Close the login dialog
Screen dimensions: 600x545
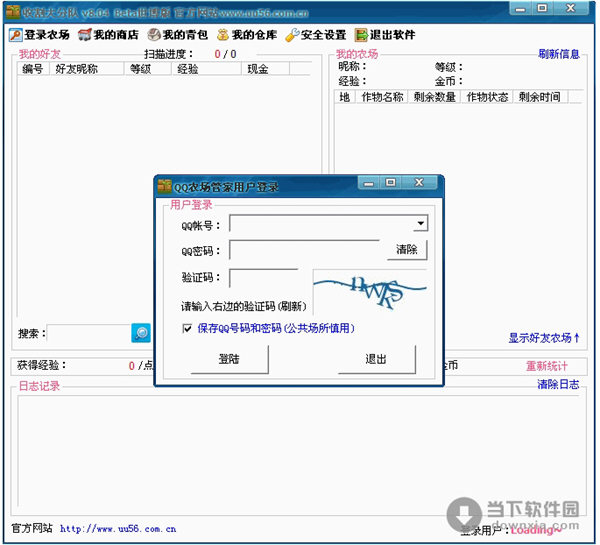pyautogui.click(x=419, y=183)
